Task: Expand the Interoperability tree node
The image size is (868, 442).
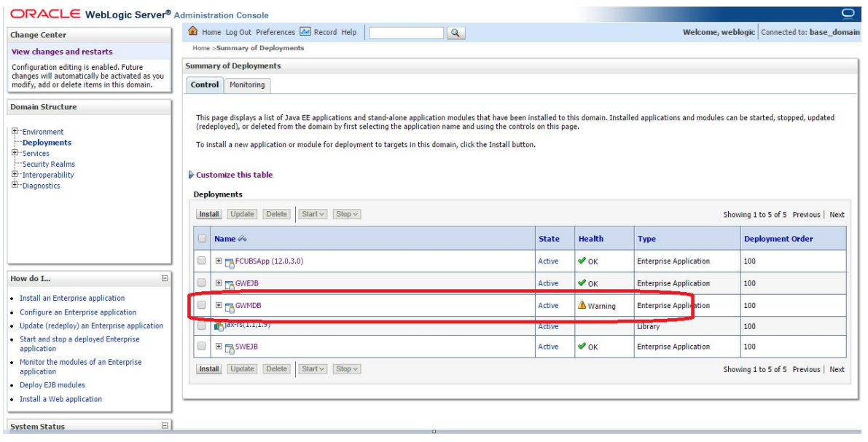Action: click(x=15, y=175)
